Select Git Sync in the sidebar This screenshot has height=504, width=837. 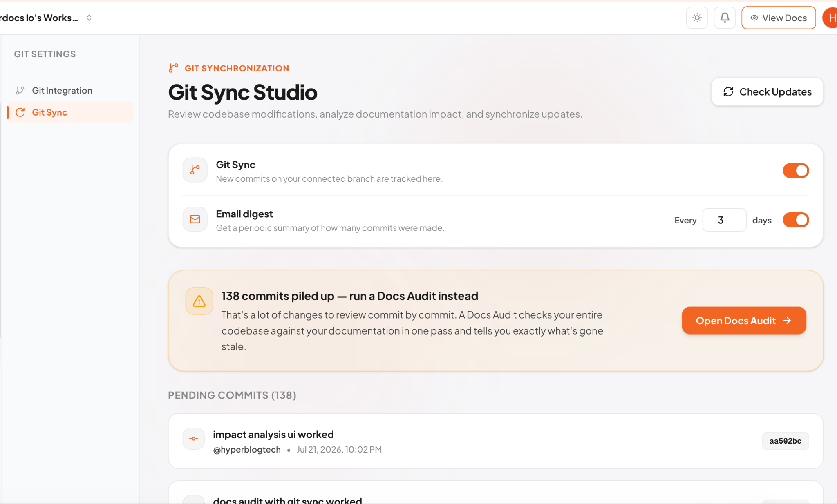(x=70, y=112)
